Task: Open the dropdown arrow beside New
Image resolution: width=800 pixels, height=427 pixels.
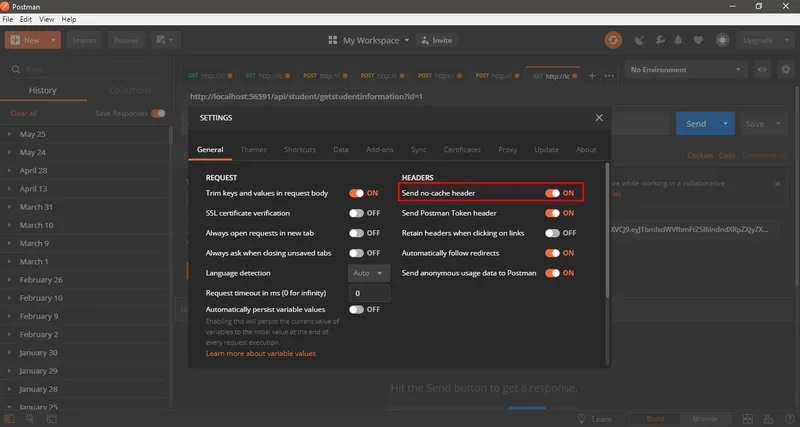Action: (54, 40)
